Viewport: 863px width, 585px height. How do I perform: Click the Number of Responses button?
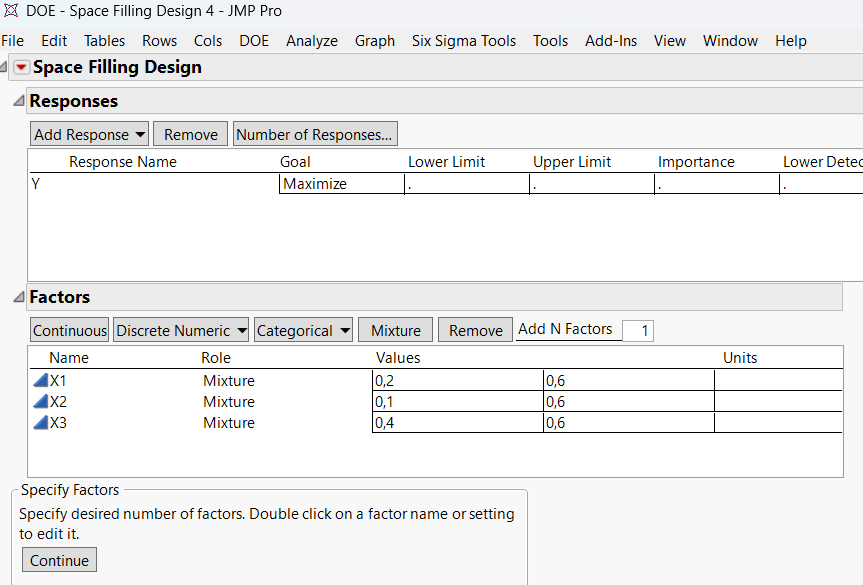314,135
